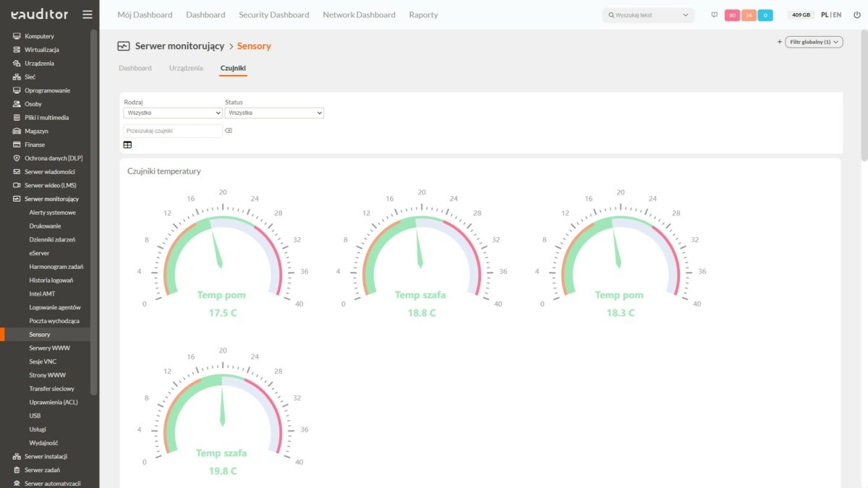Click the Serwer wideo (LMS) camera icon

pos(16,185)
